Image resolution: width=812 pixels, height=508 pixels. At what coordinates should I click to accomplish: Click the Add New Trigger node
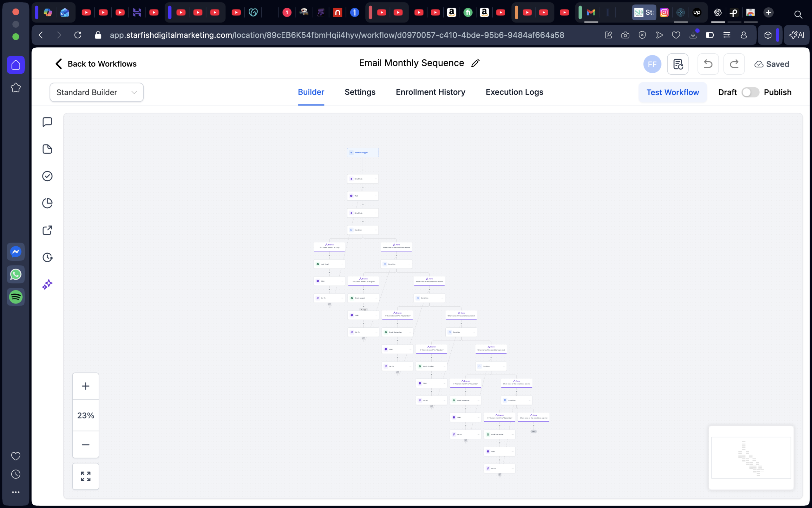(363, 152)
